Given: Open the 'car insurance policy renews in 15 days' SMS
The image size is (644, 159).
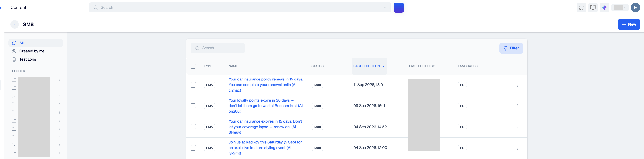Looking at the screenshot, I should (266, 85).
